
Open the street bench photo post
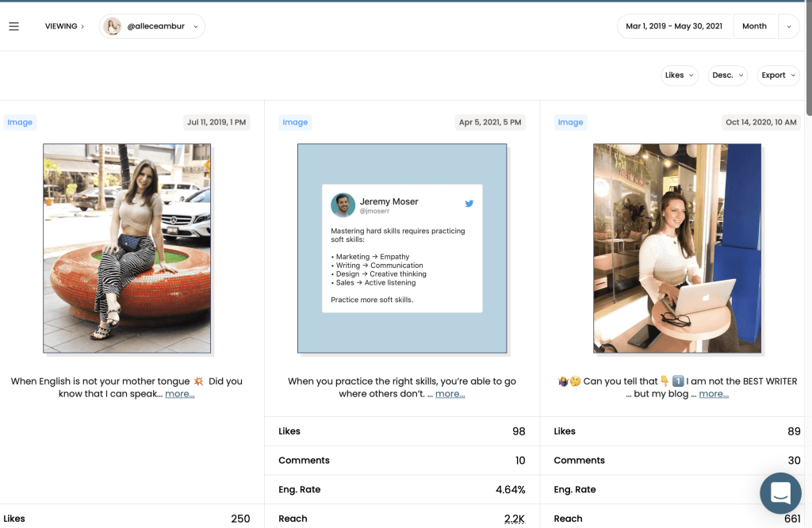tap(127, 248)
